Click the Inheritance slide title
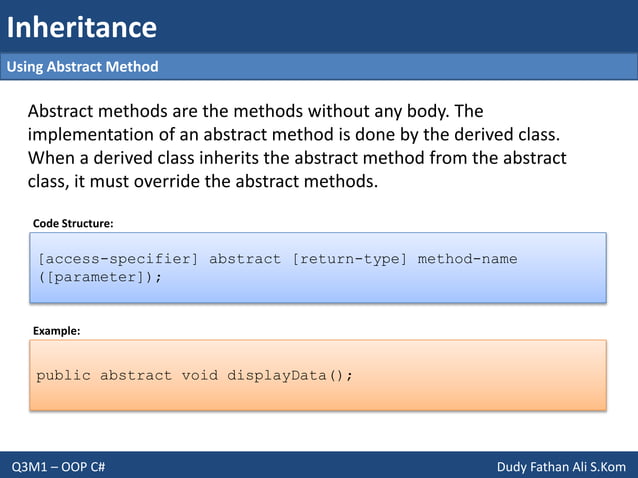Screen dimensions: 638x478 [82, 27]
